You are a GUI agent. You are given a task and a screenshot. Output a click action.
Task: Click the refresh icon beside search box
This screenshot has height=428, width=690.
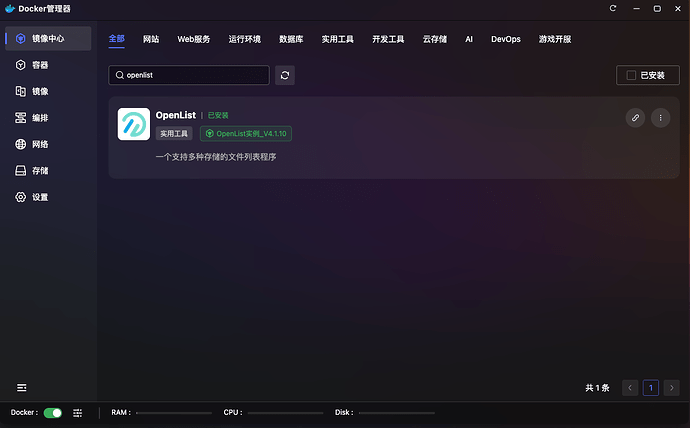(285, 75)
